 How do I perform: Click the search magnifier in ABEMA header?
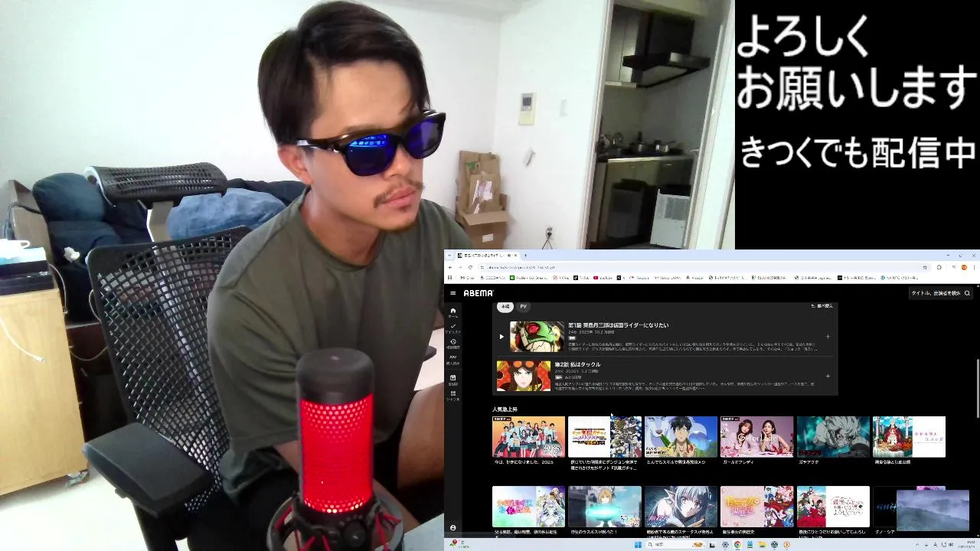[968, 293]
